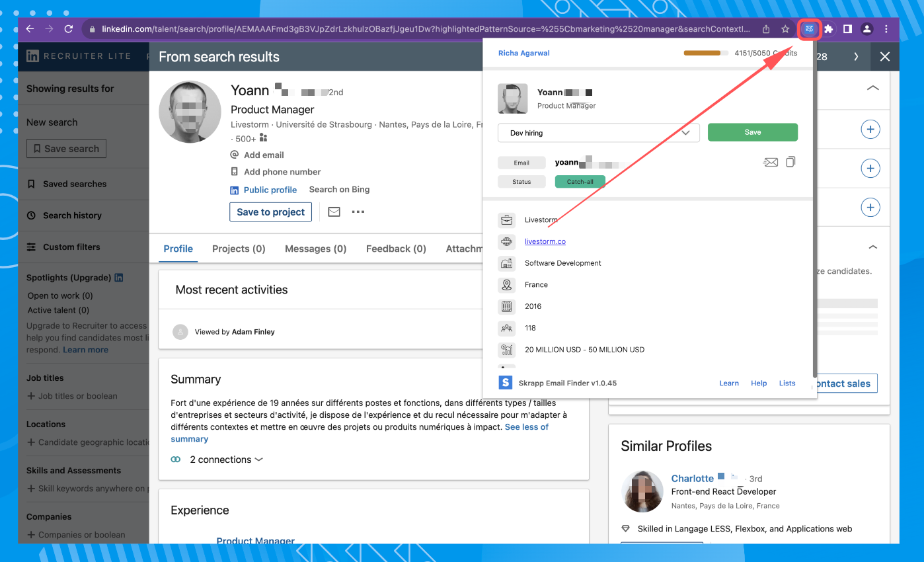Click the revenue icon beside 20 MILLION USD
Screen dimensions: 924x562
tap(506, 350)
